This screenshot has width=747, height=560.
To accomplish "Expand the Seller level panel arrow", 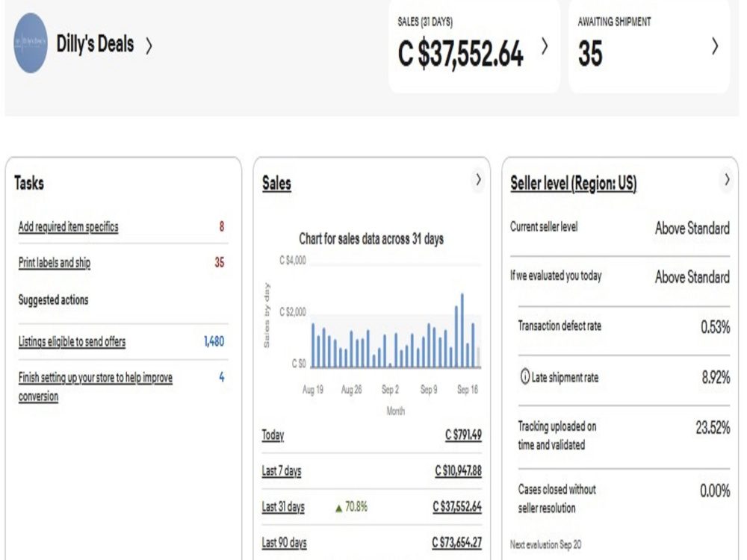I will 727,179.
